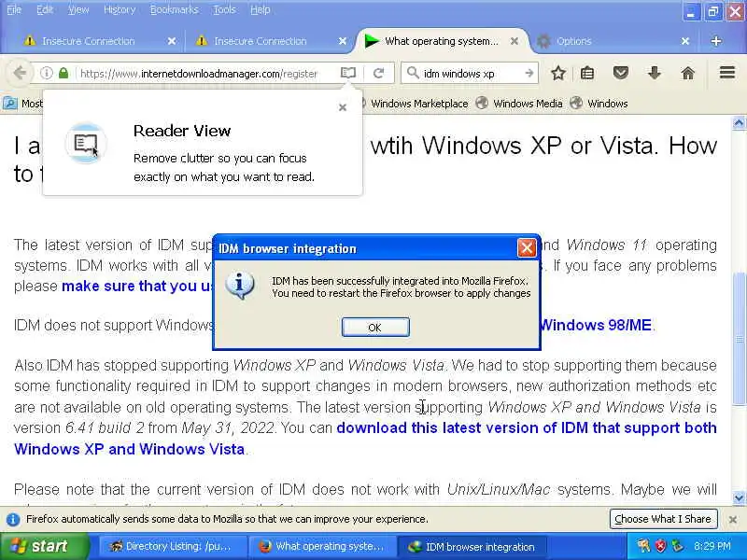Select IDM browser integration taskbar button
This screenshot has height=560, width=747.
[x=472, y=546]
